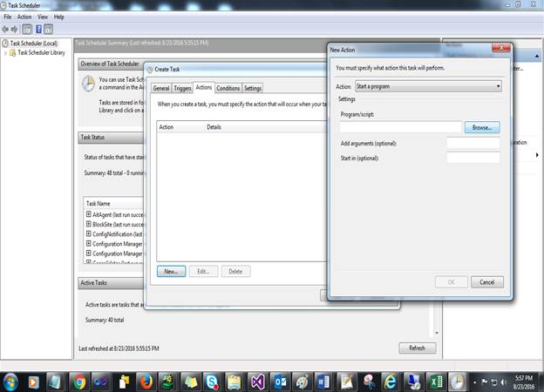Click the Active Tasks section header
Screen dimensions: 544x392
pyautogui.click(x=111, y=283)
